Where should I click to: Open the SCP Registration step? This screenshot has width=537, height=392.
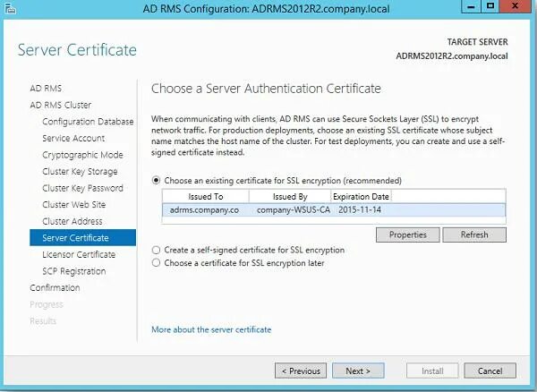[x=74, y=271]
